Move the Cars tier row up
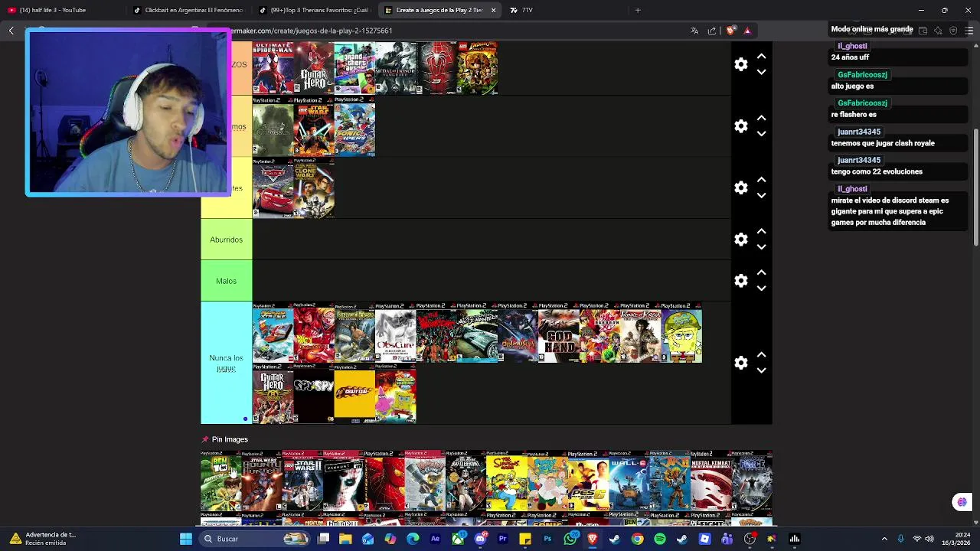 point(761,179)
